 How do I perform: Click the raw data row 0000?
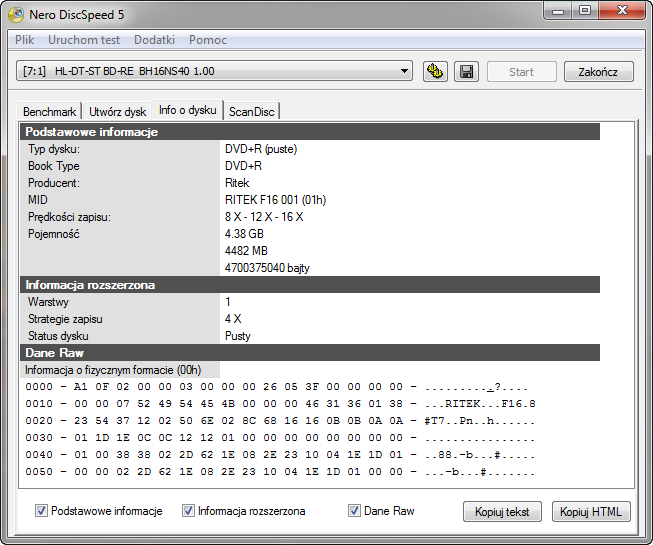click(276, 387)
